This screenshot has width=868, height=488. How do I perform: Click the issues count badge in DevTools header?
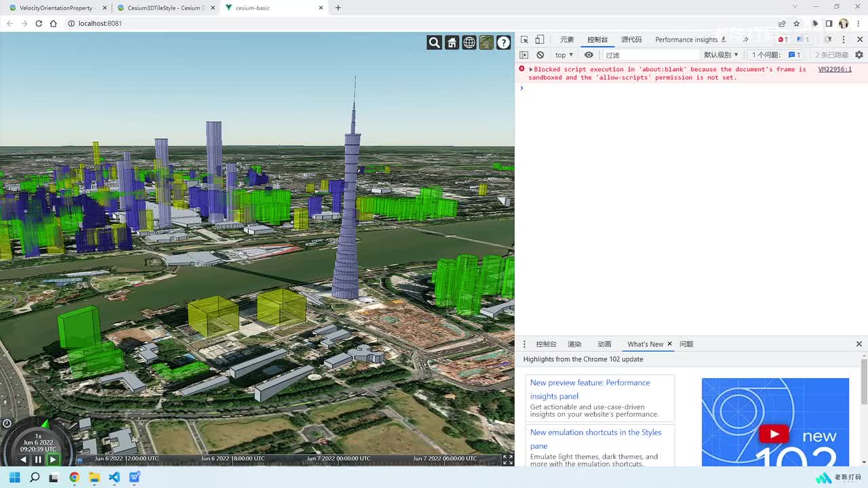pyautogui.click(x=803, y=39)
